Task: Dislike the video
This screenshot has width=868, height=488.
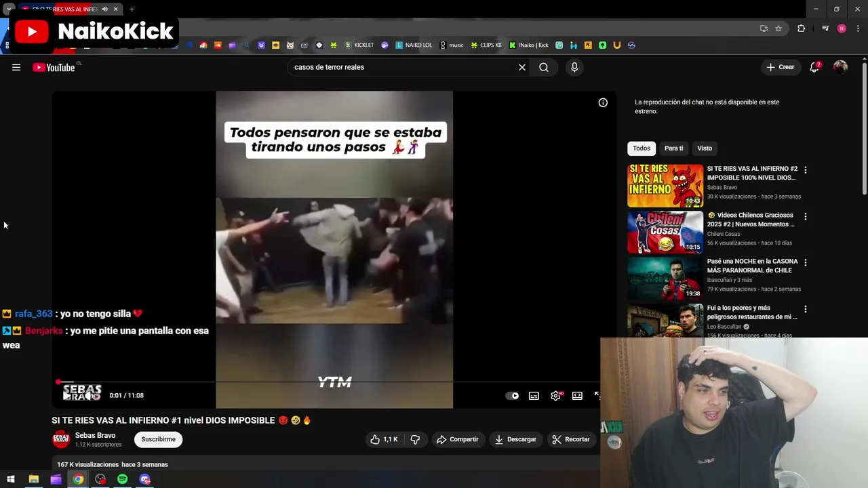Action: (415, 439)
